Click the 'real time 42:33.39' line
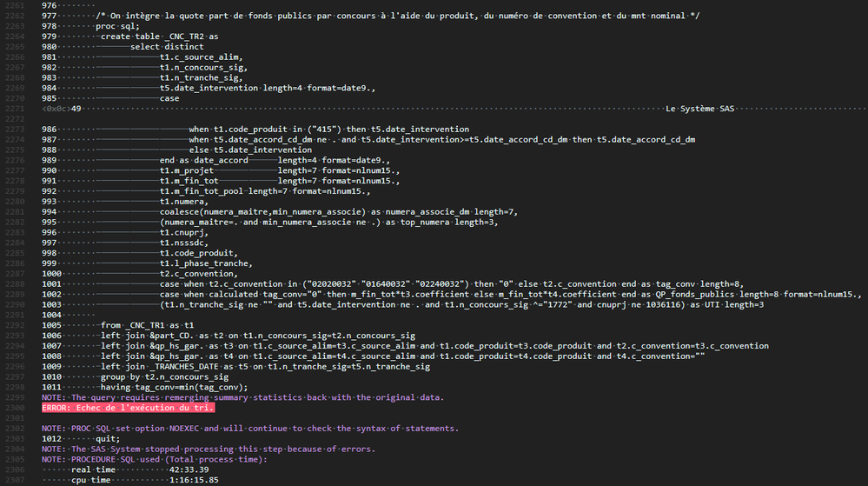 pos(126,469)
